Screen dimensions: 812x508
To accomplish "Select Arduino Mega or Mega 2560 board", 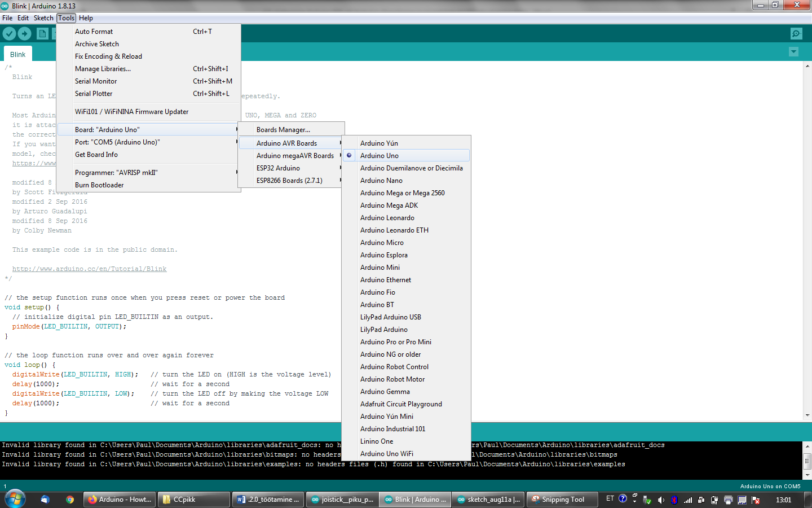I will [402, 193].
